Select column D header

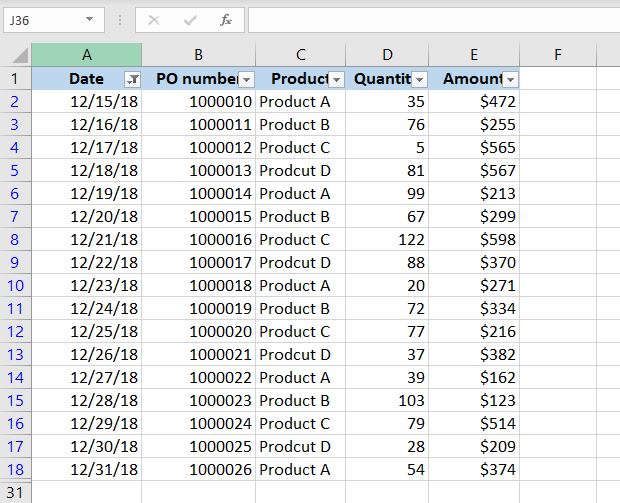pos(387,55)
